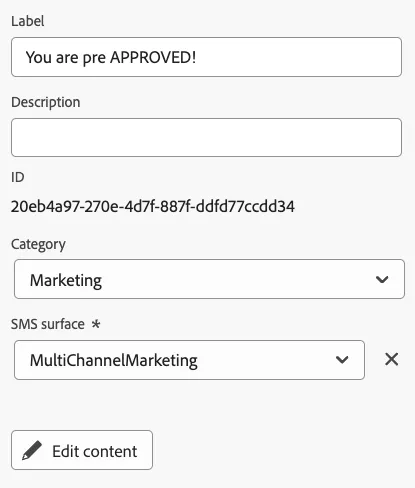415x488 pixels.
Task: Open the Category dropdown showing Marketing
Action: pyautogui.click(x=209, y=279)
